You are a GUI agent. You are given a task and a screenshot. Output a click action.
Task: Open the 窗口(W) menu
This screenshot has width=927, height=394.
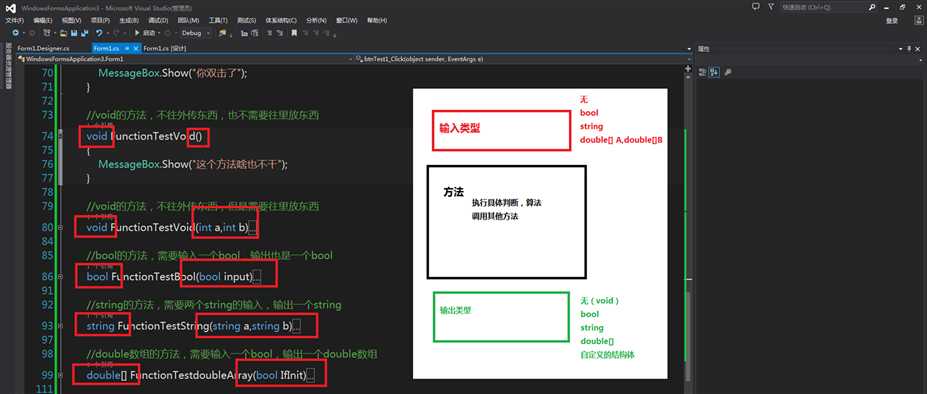[x=346, y=20]
